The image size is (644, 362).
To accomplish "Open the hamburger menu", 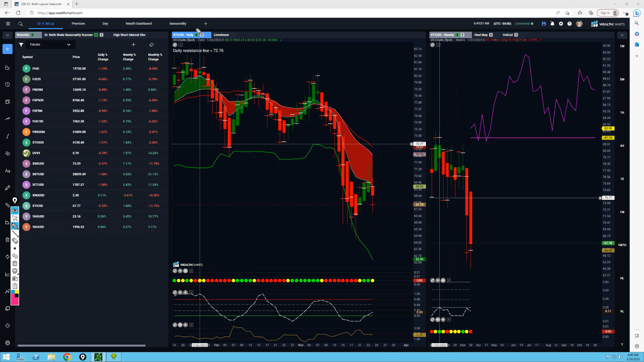I will (x=8, y=24).
